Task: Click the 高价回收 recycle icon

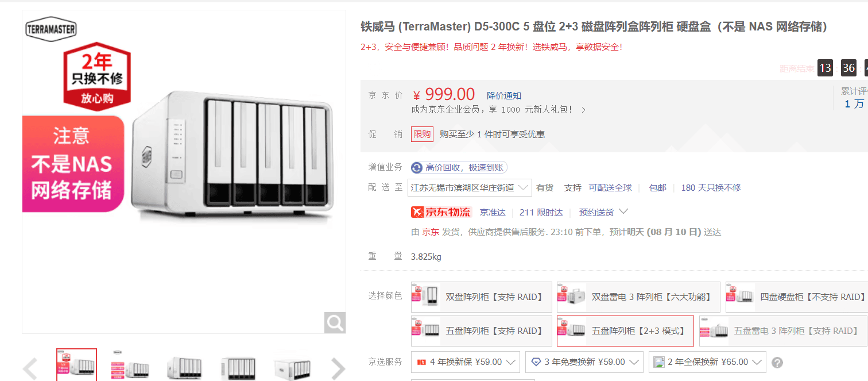Action: pos(417,168)
